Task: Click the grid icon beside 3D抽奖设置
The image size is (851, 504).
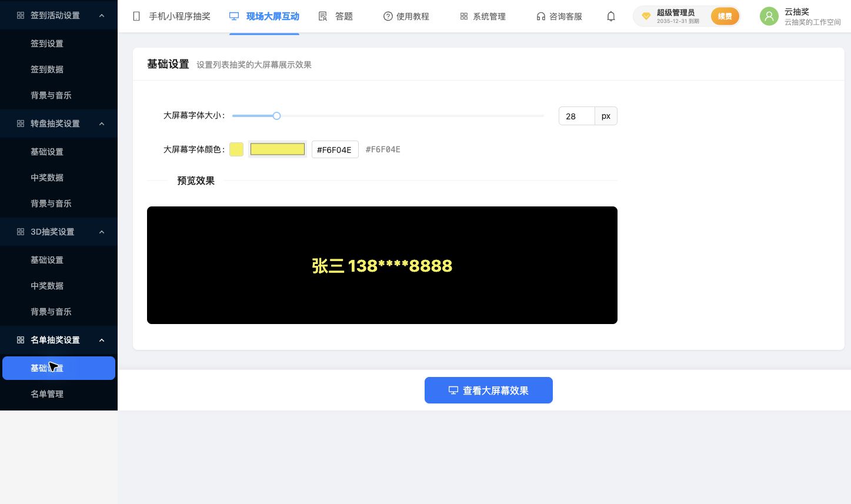Action: (21, 232)
